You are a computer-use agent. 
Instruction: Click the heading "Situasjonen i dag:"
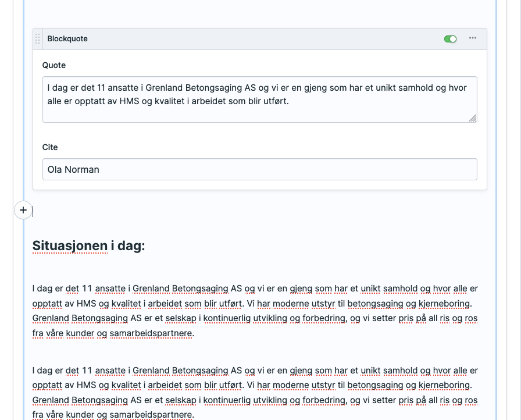click(88, 246)
